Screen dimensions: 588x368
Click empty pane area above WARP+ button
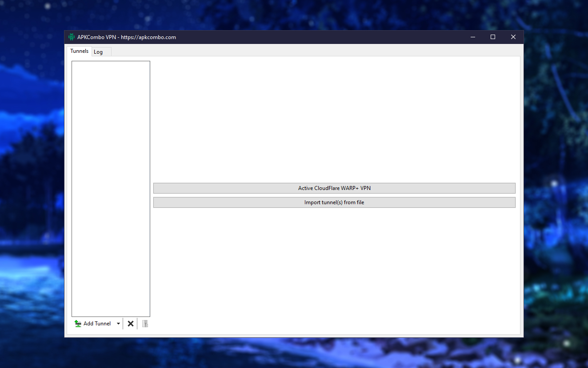pyautogui.click(x=334, y=120)
